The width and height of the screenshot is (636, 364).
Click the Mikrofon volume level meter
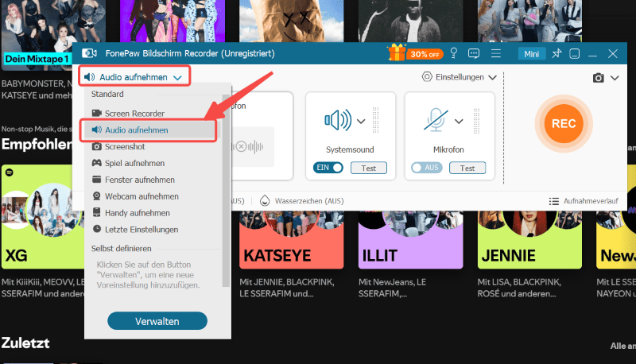click(476, 120)
